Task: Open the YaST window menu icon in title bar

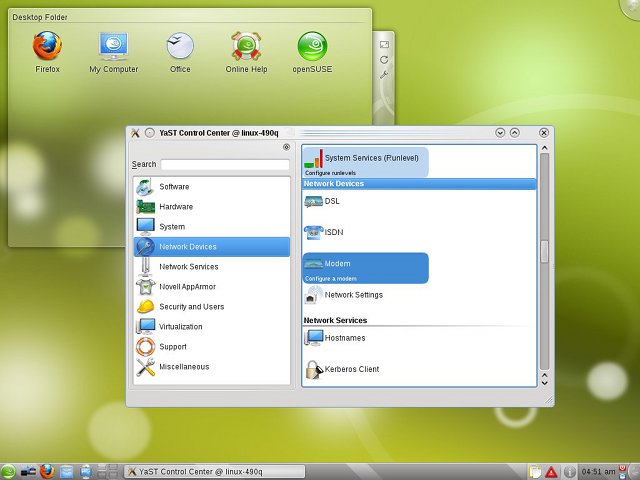Action: (x=135, y=133)
